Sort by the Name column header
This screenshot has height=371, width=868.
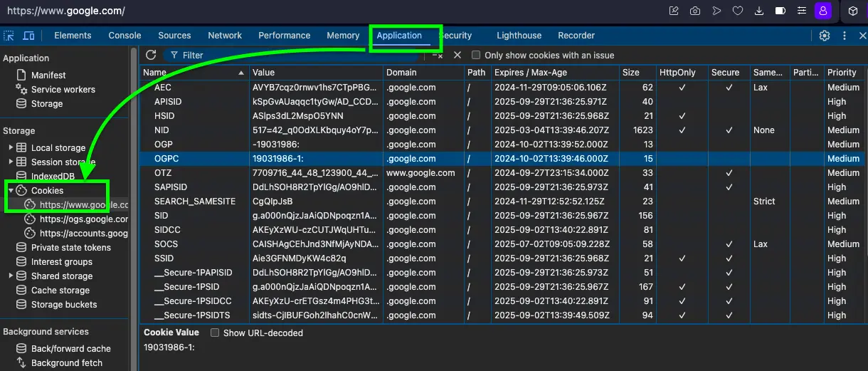pyautogui.click(x=194, y=72)
